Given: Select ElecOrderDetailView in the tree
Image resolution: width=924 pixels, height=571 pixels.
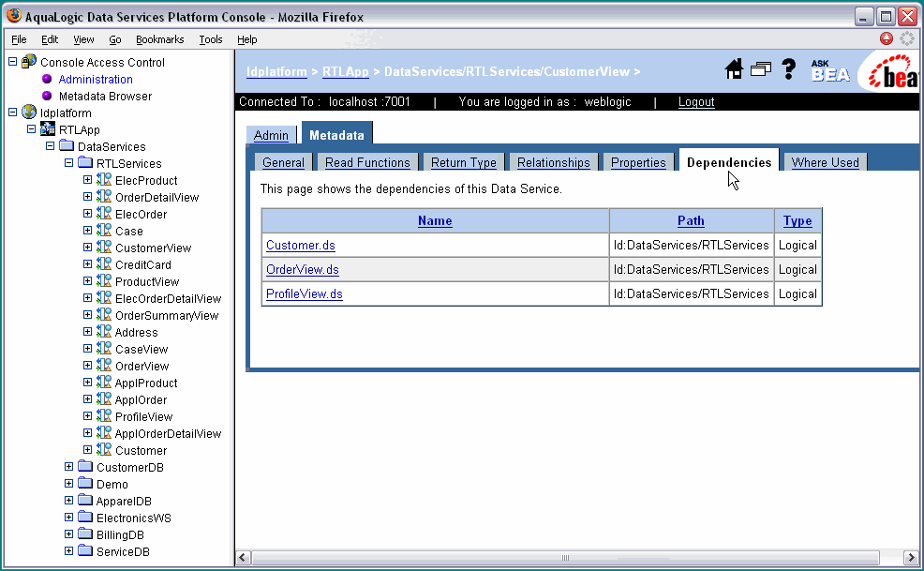Looking at the screenshot, I should point(168,298).
